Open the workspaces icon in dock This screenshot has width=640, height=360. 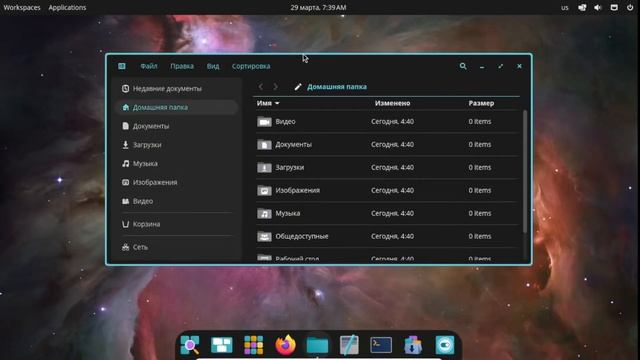click(x=222, y=345)
